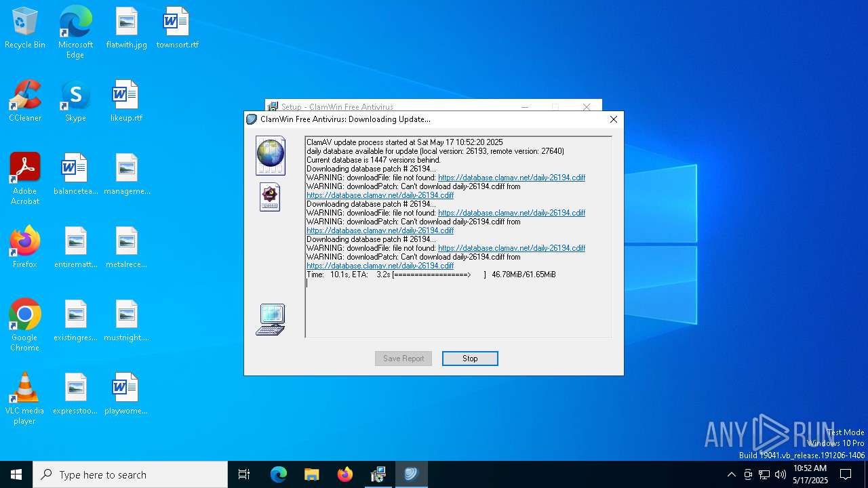The width and height of the screenshot is (868, 488).
Task: Click the download progress bar line
Action: tap(431, 274)
